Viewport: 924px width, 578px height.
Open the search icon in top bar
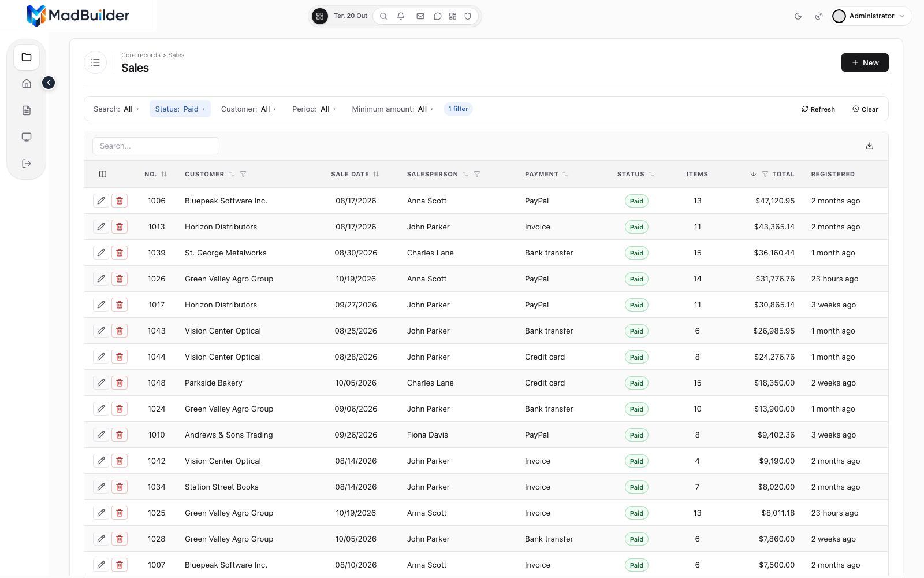(x=383, y=16)
